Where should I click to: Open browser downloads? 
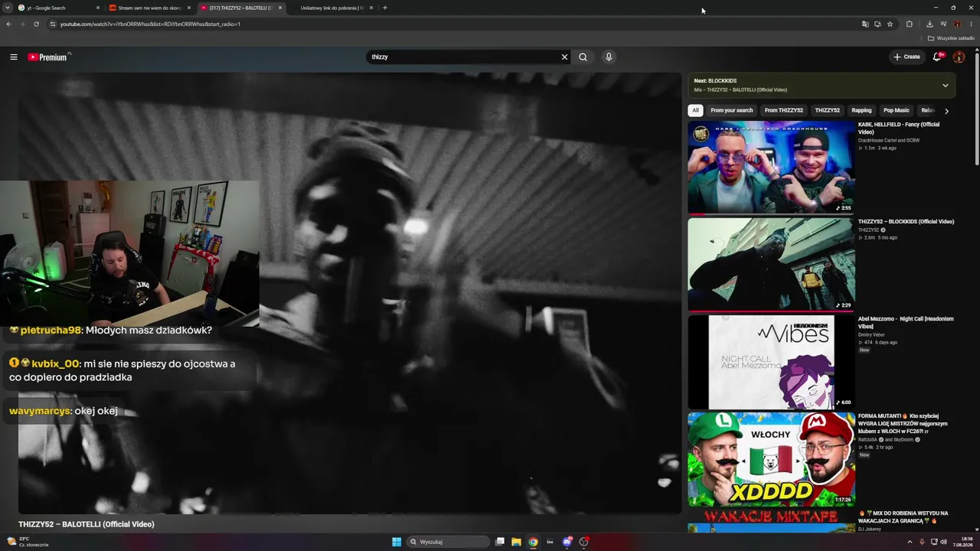point(929,24)
